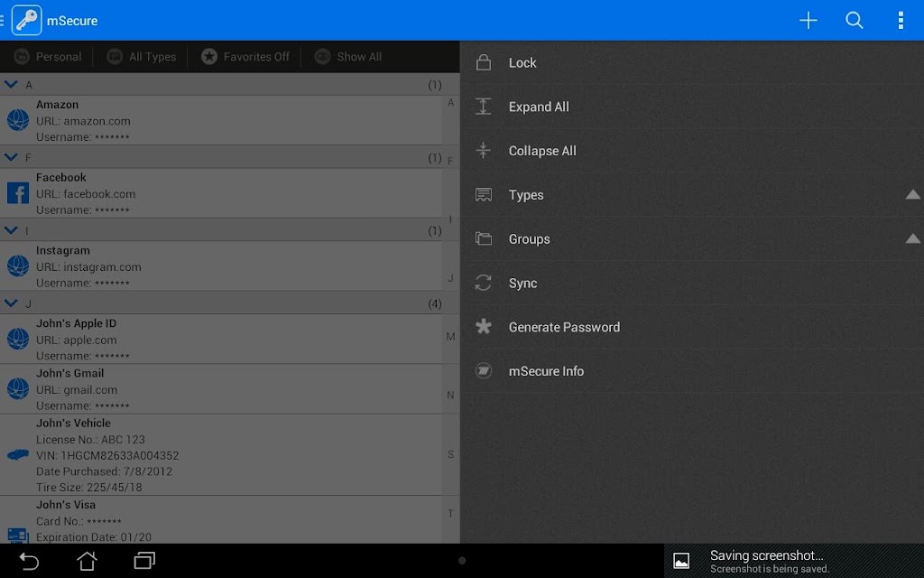
Task: Collapse the J section chevron
Action: (x=11, y=303)
